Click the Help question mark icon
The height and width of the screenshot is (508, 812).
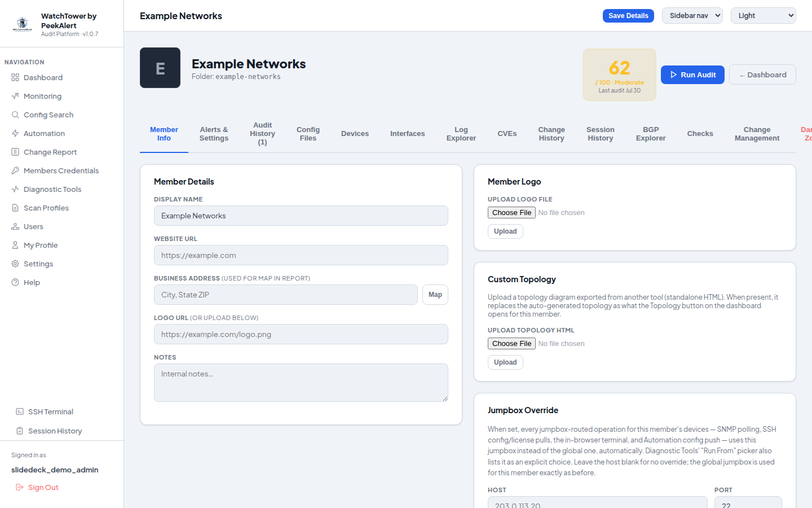click(15, 282)
